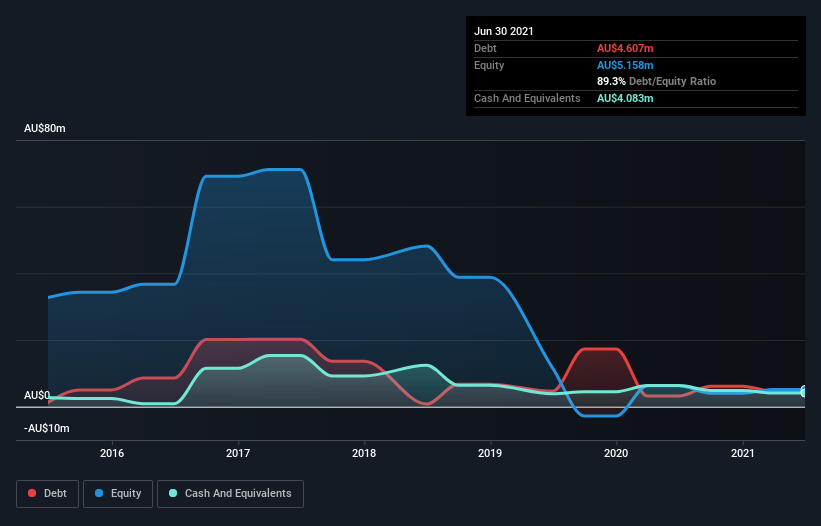Click the Jun 30 2021 tooltip date
The image size is (821, 526).
point(504,31)
